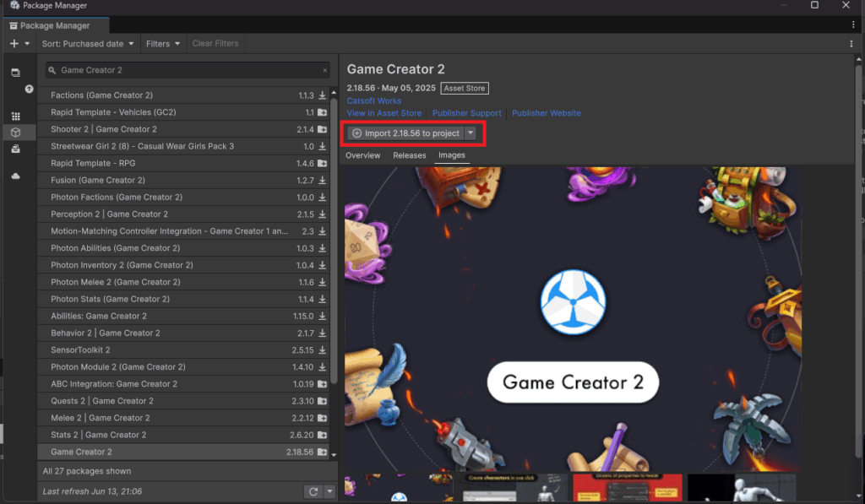Click the import icon on the Stats 2 row
This screenshot has width=865, height=504.
coord(322,435)
